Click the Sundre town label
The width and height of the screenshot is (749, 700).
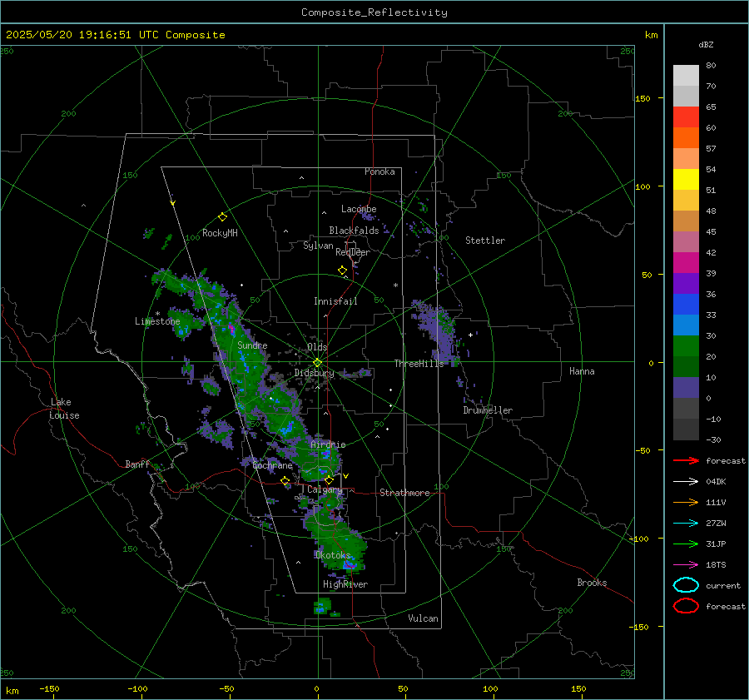(x=252, y=345)
